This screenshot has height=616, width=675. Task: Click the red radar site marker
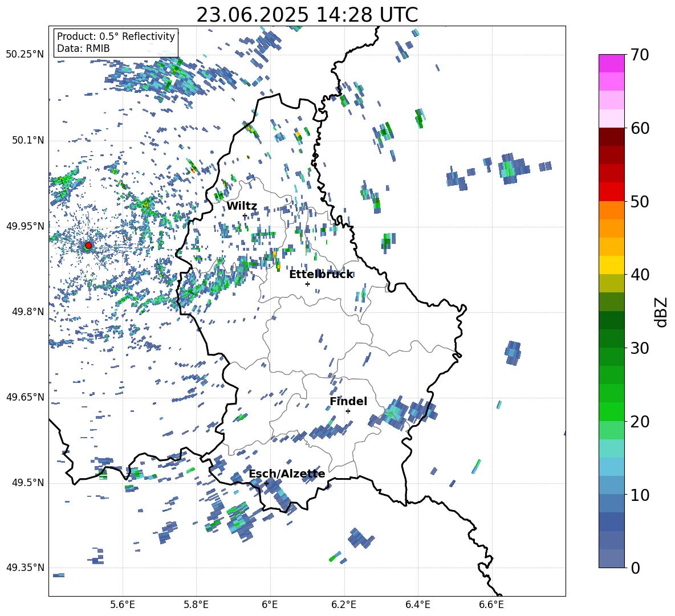point(88,246)
